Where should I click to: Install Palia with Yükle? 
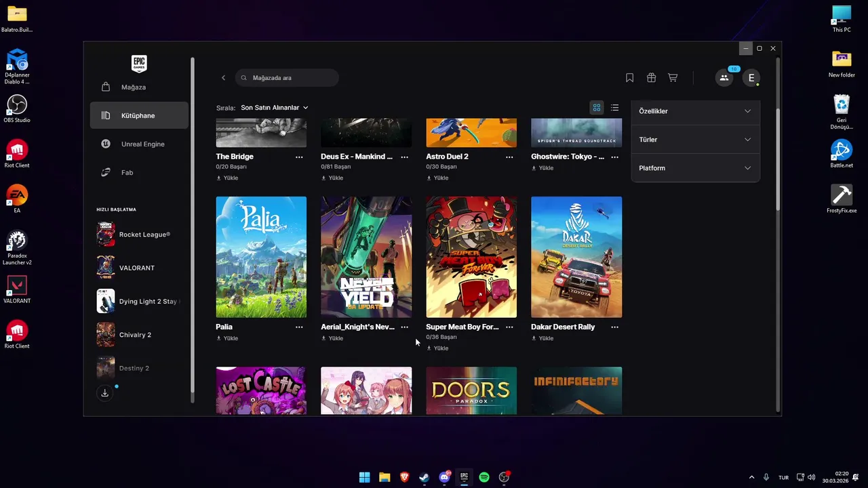227,338
